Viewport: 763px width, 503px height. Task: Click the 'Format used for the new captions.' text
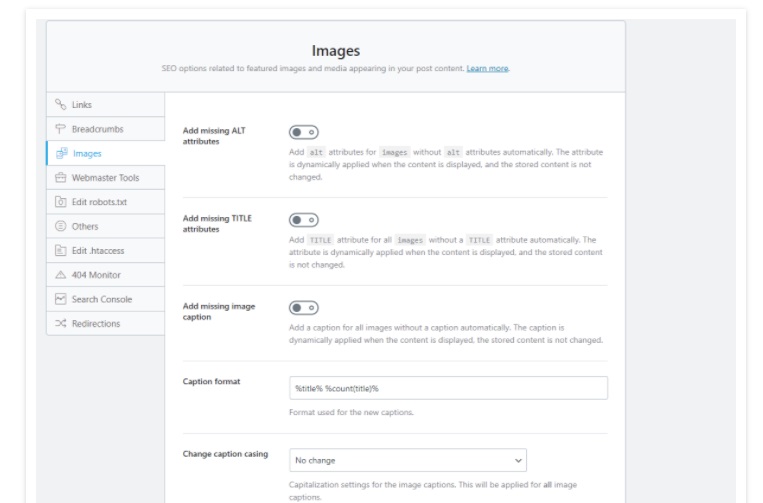(x=351, y=413)
